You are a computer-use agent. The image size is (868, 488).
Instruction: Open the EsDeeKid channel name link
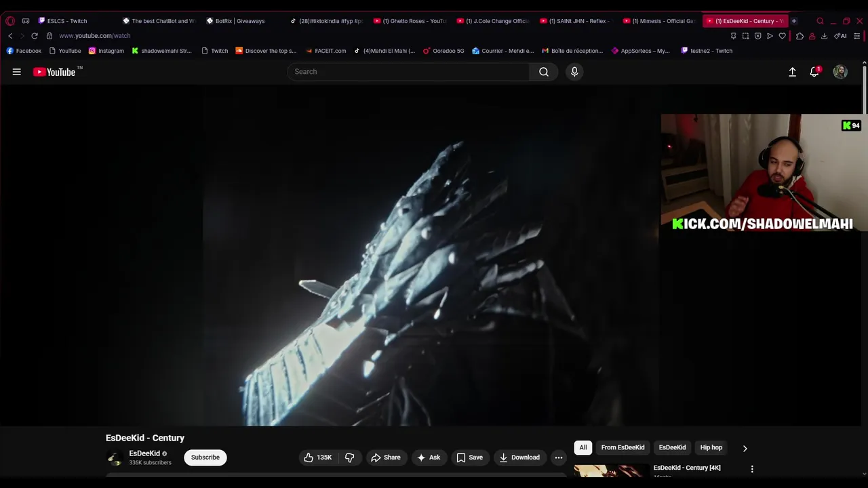click(144, 453)
